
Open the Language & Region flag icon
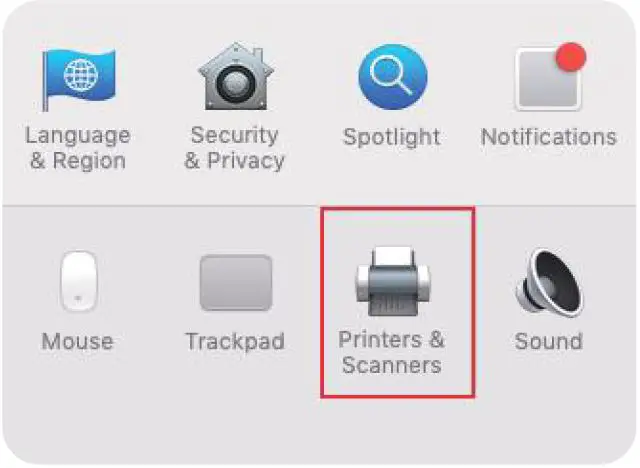[x=78, y=79]
